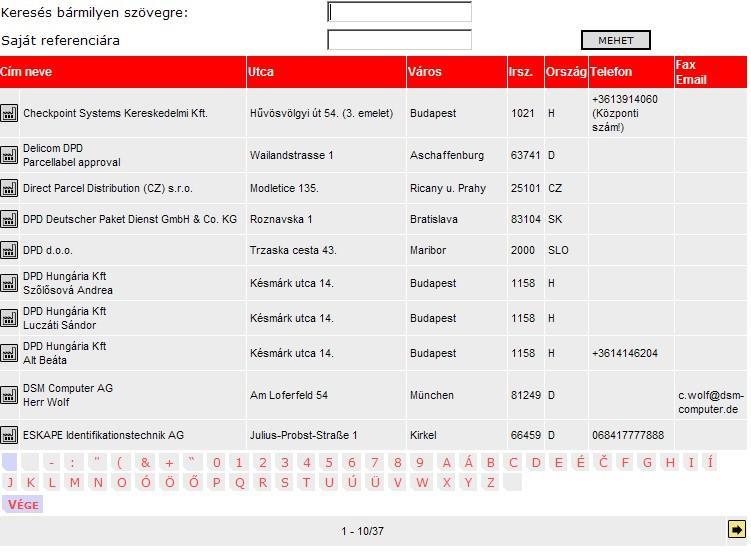This screenshot has height=559, width=751.
Task: Jump to last page via VÉGE
Action: [x=23, y=505]
